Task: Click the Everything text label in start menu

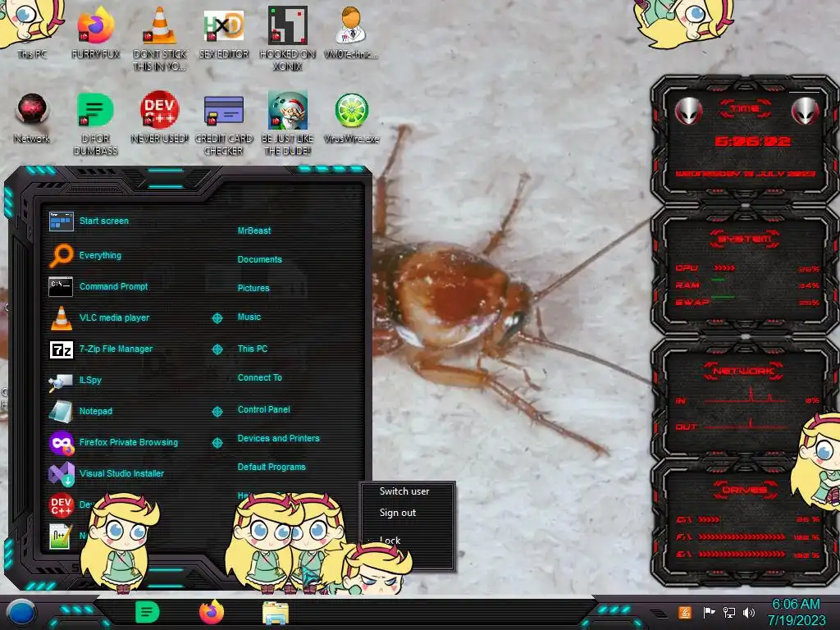Action: [x=100, y=256]
